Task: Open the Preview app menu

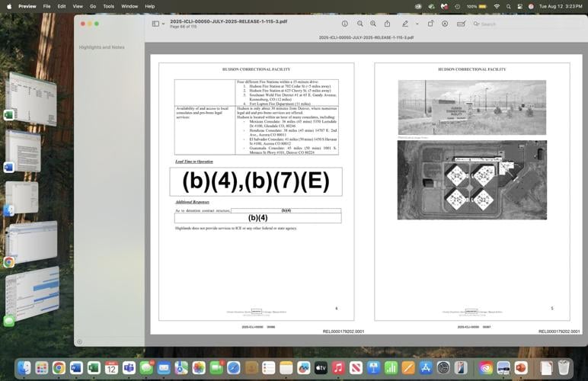Action: tap(27, 6)
